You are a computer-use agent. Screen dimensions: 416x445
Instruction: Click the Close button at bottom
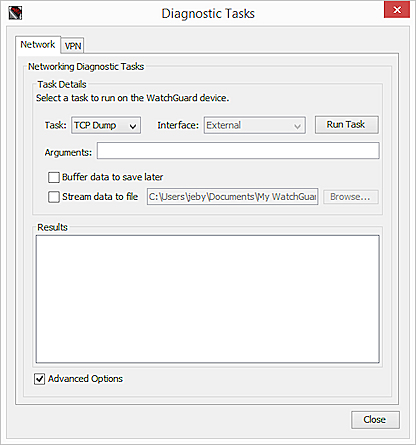375,420
